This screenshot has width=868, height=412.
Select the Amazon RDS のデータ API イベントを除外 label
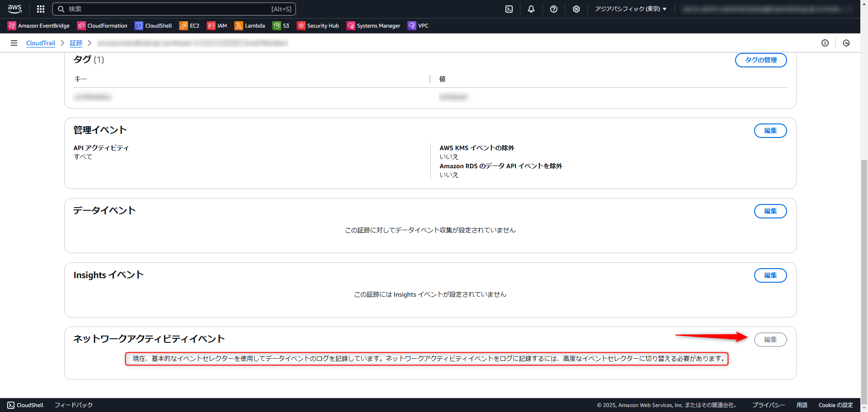(501, 166)
